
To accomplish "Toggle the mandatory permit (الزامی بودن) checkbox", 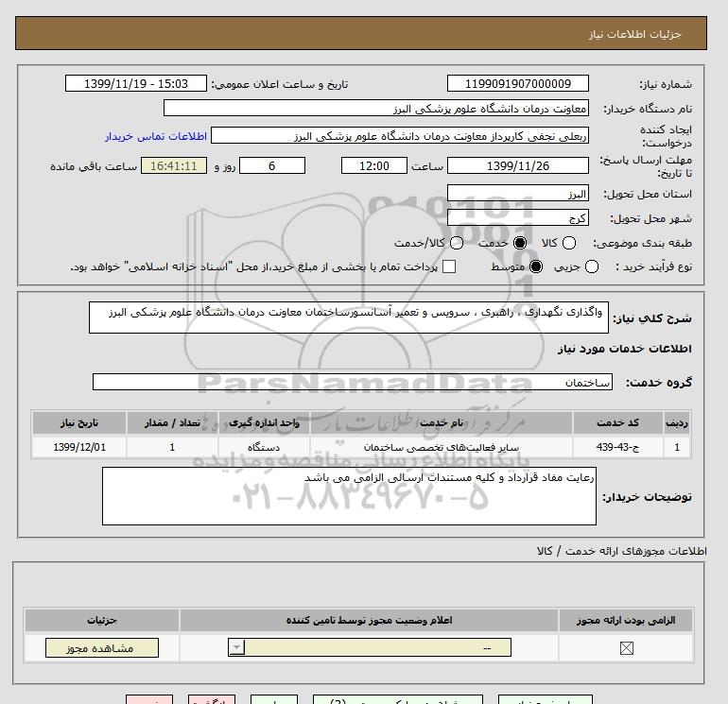I will (x=626, y=648).
